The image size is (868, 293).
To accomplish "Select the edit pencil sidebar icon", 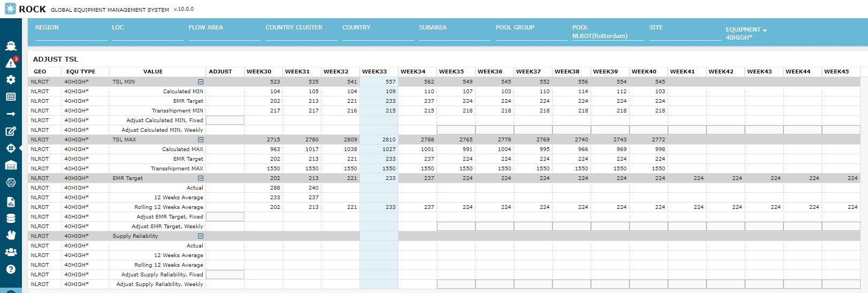I will point(11,131).
